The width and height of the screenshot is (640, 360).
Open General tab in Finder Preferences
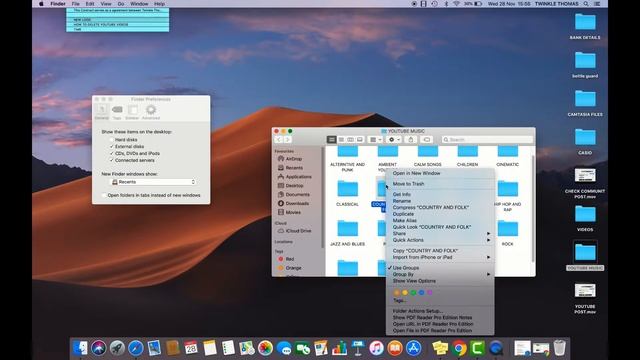(x=102, y=112)
